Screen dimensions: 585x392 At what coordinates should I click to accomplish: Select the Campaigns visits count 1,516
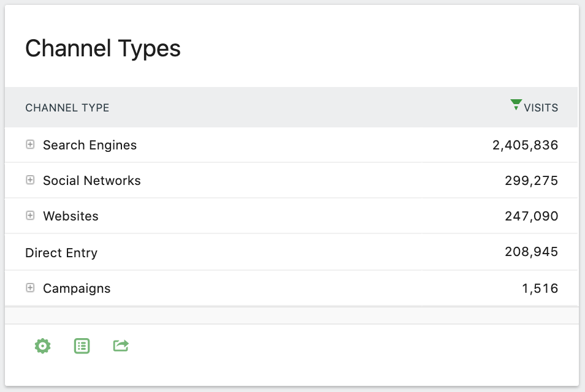(541, 288)
